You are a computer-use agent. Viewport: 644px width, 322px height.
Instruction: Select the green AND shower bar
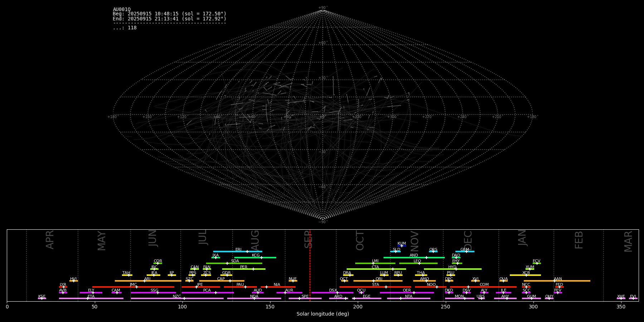coord(414,257)
